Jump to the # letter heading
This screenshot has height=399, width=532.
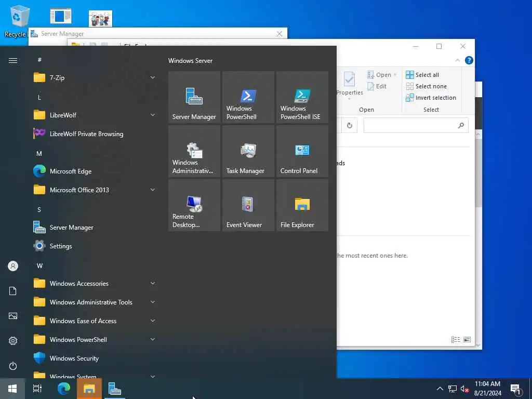tap(39, 60)
